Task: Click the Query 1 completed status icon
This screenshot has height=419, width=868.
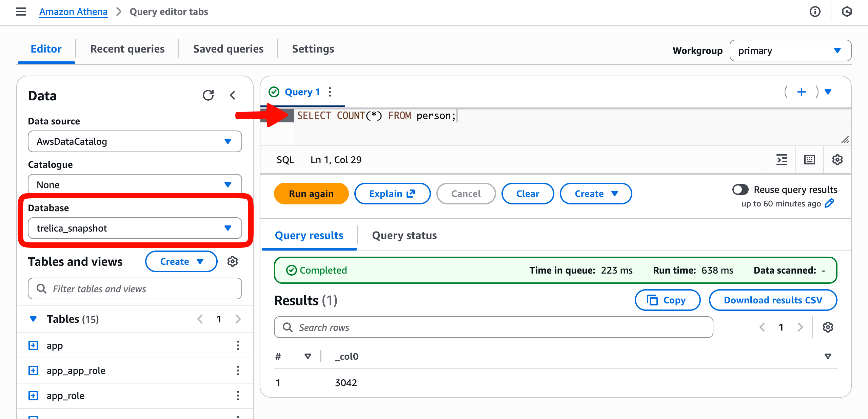Action: pyautogui.click(x=274, y=92)
